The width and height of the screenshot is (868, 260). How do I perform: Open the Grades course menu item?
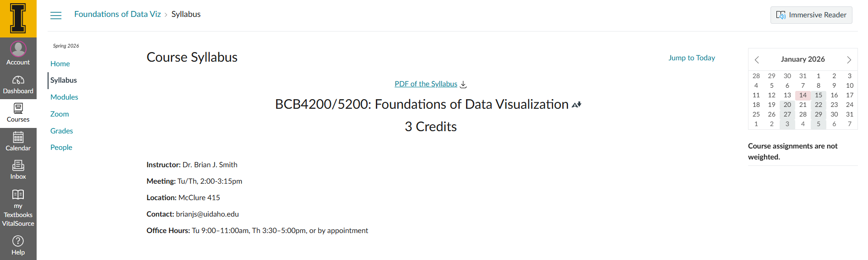62,131
